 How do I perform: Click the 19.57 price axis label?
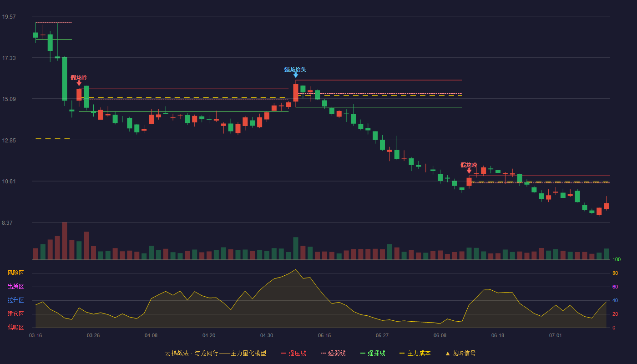(9, 17)
